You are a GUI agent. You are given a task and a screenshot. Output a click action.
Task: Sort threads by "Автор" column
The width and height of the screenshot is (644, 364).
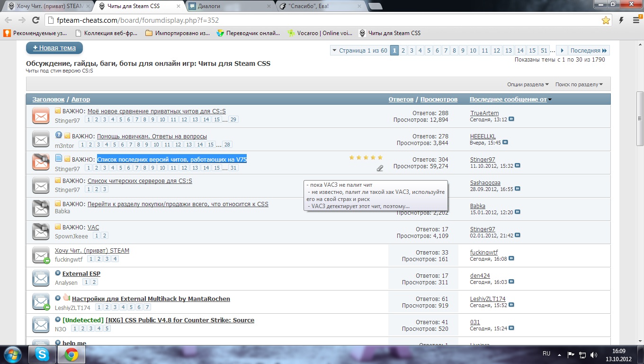80,100
